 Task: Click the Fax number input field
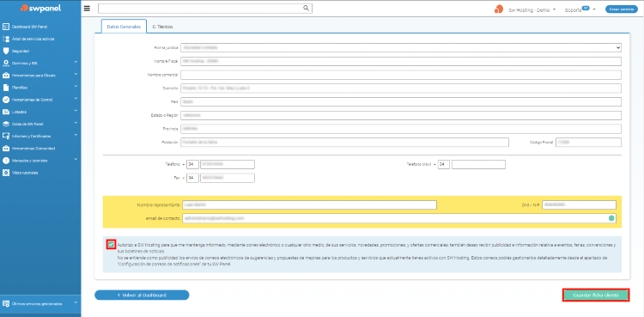tap(228, 178)
